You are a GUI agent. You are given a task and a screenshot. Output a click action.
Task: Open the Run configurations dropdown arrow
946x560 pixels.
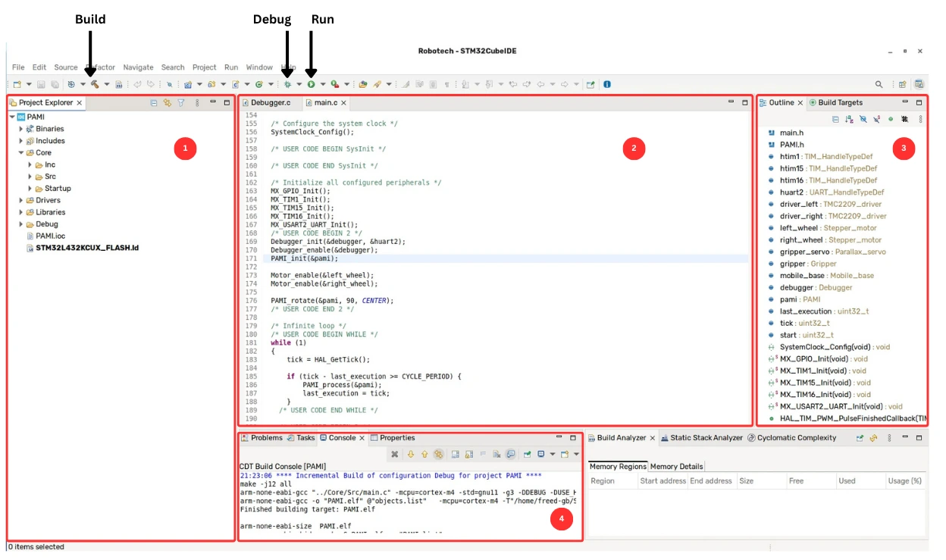tap(323, 84)
